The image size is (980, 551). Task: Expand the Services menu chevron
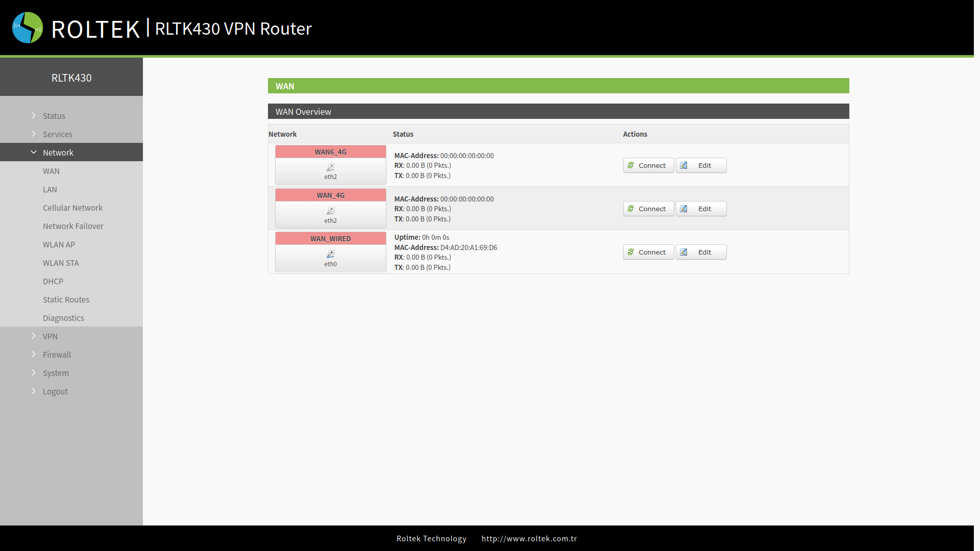point(34,134)
